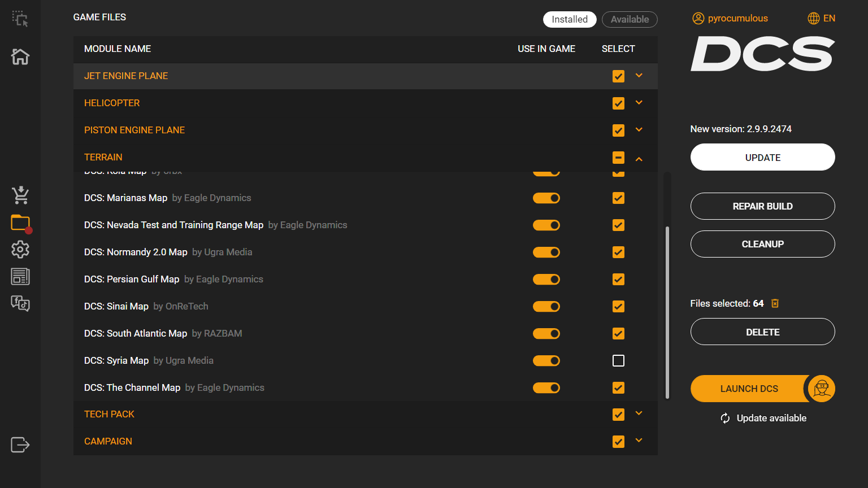Click the DCS: Syria Map row text

116,360
